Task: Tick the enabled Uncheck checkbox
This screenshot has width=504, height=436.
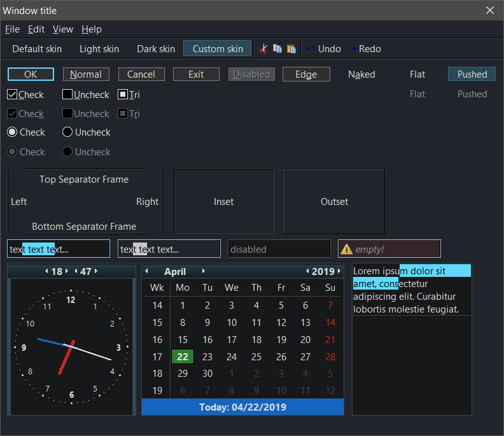Action: 67,95
